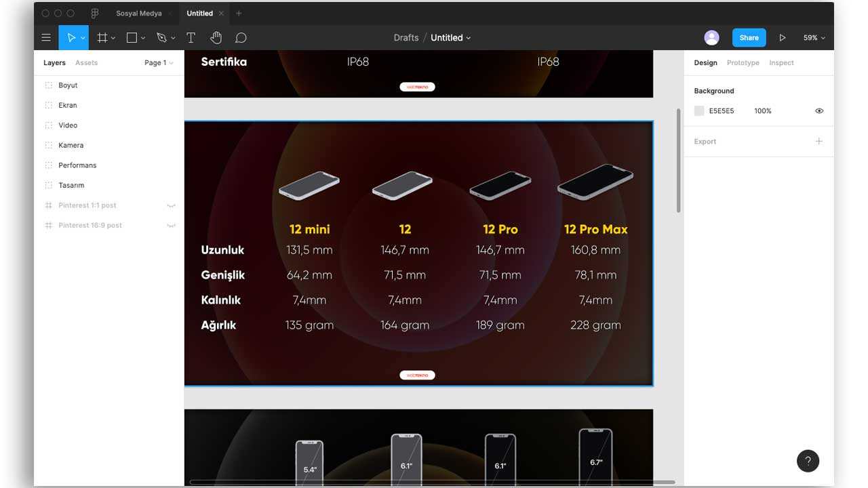Select the Comment tool
868x488 pixels.
coord(241,38)
